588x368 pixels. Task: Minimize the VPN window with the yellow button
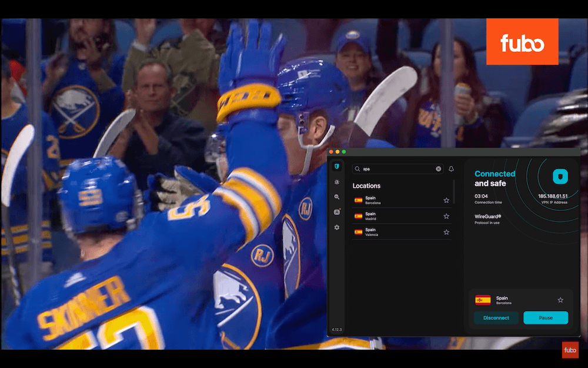[x=338, y=152]
